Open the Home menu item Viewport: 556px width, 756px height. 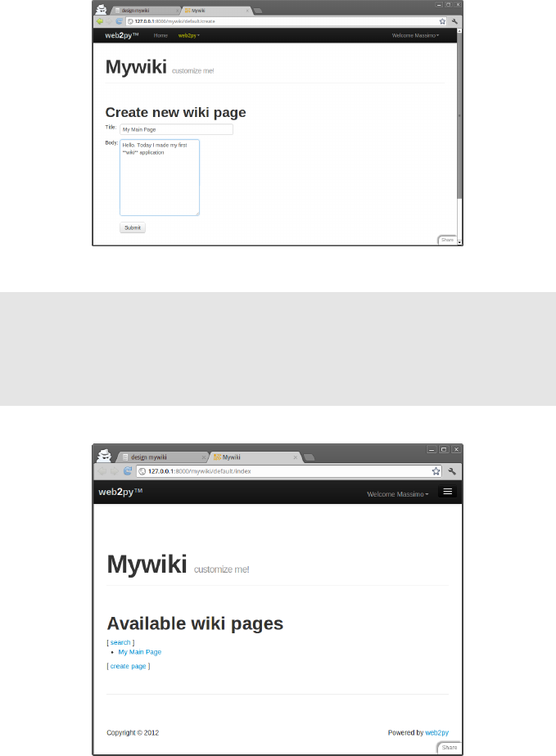160,36
